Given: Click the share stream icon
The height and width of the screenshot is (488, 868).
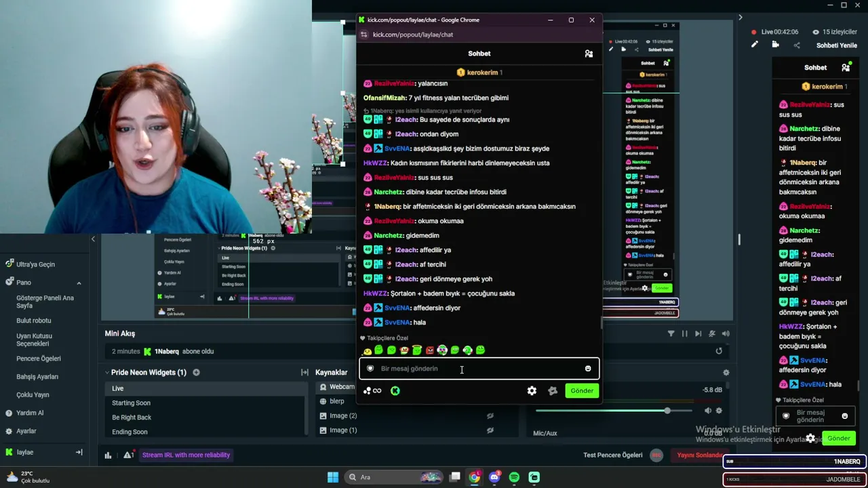Looking at the screenshot, I should [x=797, y=45].
